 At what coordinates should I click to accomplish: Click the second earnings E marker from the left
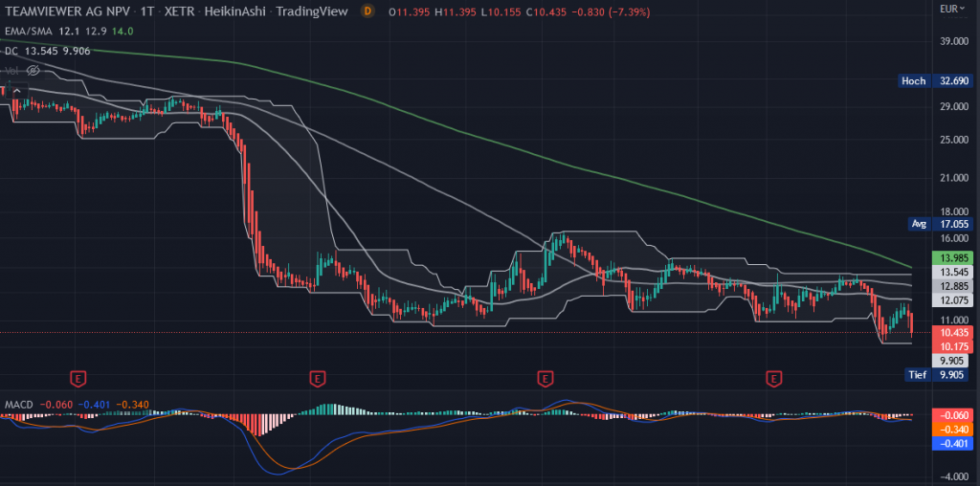pyautogui.click(x=317, y=377)
